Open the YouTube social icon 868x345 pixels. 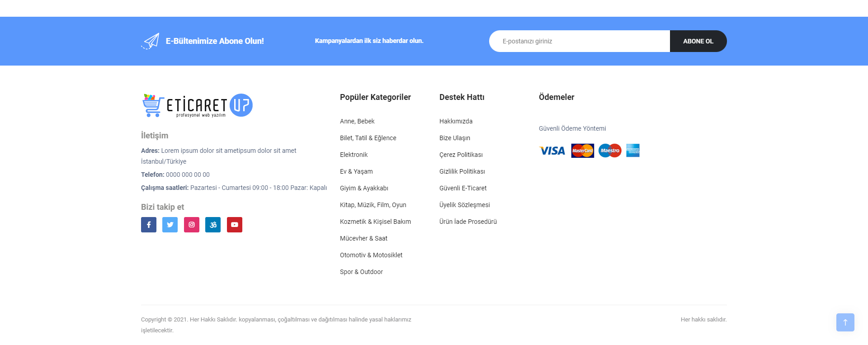(x=235, y=225)
